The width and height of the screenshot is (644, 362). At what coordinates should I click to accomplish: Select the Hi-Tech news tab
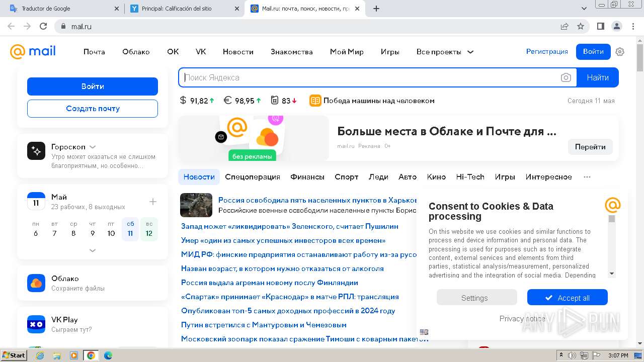click(x=470, y=177)
